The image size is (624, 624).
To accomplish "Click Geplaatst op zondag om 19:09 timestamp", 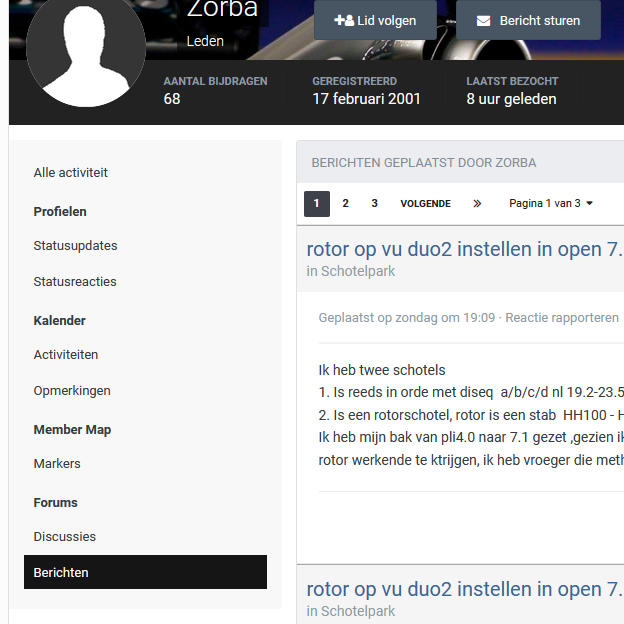I will [407, 318].
